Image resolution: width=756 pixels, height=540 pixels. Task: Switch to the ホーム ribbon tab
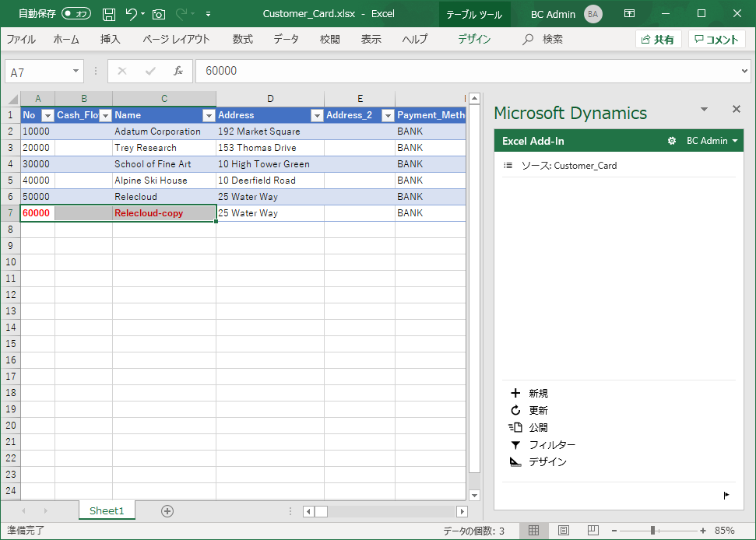pyautogui.click(x=66, y=40)
